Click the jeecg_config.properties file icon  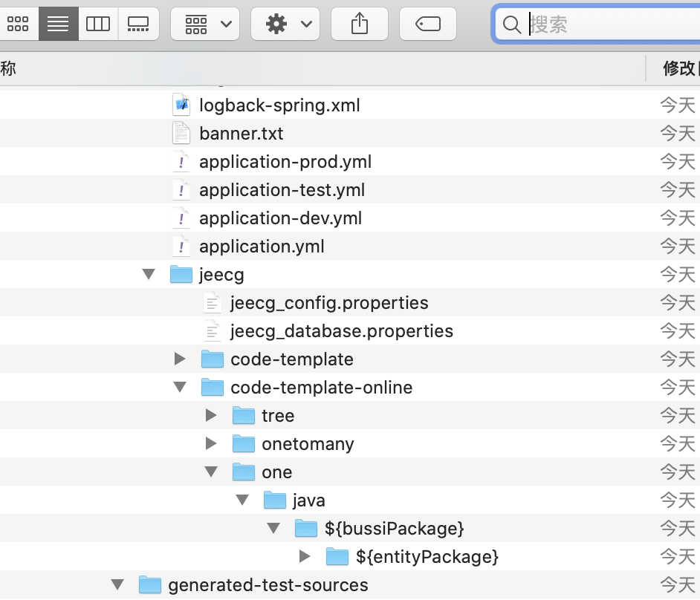(x=213, y=302)
